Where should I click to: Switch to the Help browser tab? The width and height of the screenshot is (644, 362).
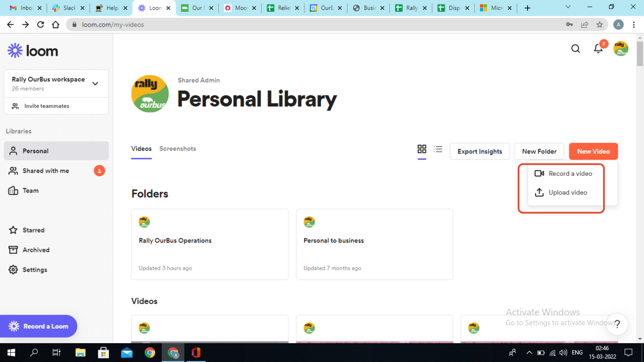click(111, 8)
